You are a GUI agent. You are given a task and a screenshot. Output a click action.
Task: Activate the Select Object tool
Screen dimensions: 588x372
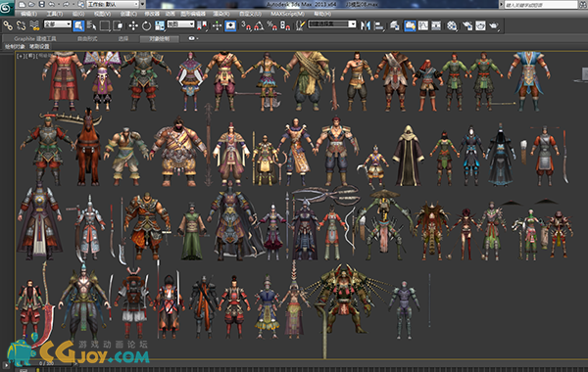[78, 25]
